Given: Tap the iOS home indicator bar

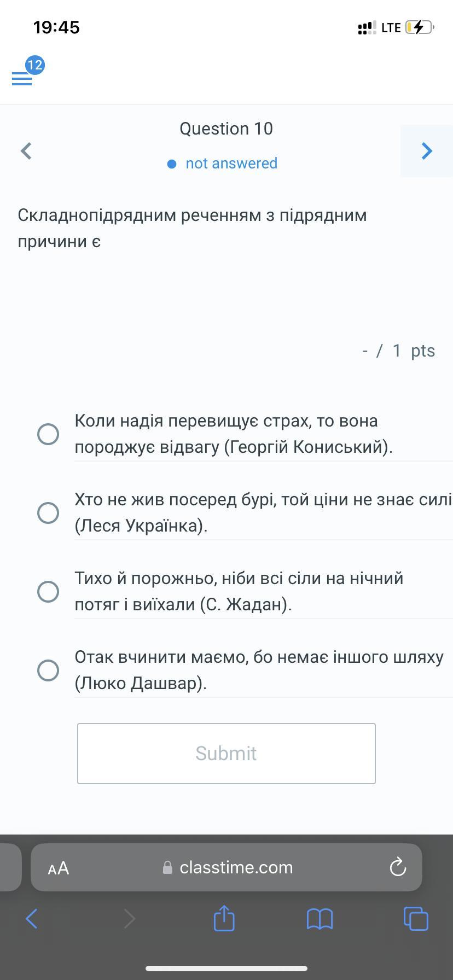Looking at the screenshot, I should click(226, 969).
